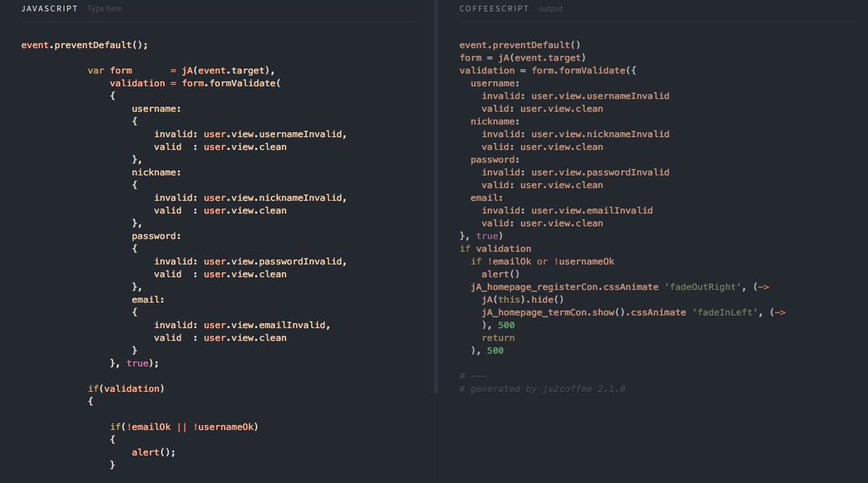This screenshot has height=483, width=868.
Task: Click 'username:' key in the JavaScript pane
Action: pos(157,109)
